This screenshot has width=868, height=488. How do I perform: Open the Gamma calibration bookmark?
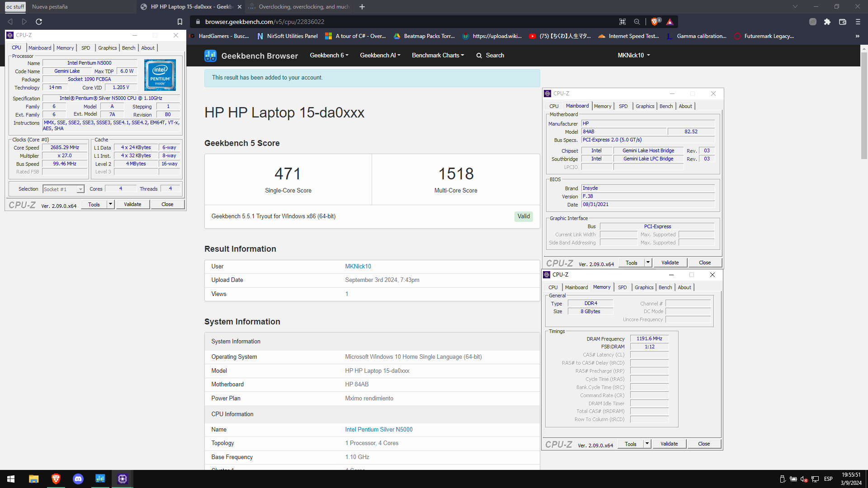[x=697, y=36]
